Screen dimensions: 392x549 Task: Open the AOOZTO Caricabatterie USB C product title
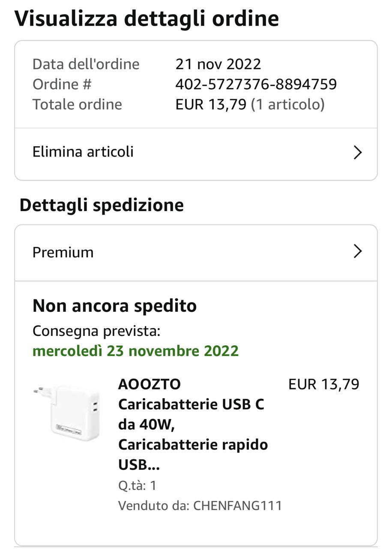193,424
